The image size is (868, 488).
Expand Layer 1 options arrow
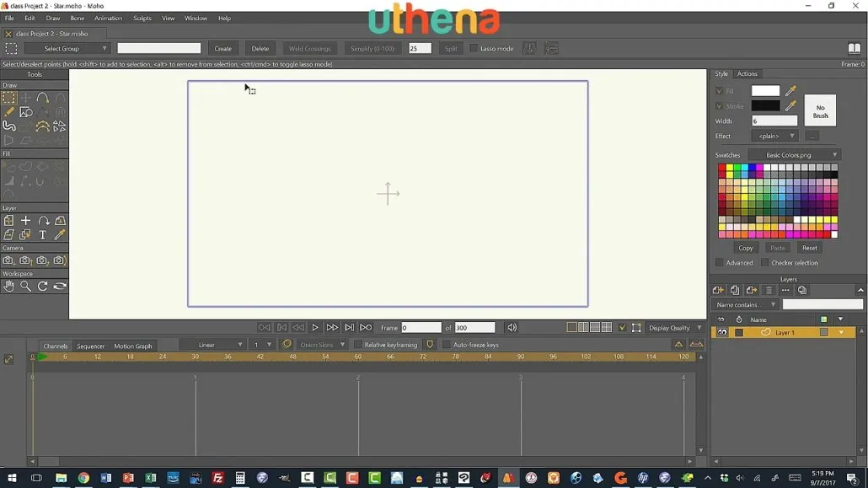click(x=841, y=332)
